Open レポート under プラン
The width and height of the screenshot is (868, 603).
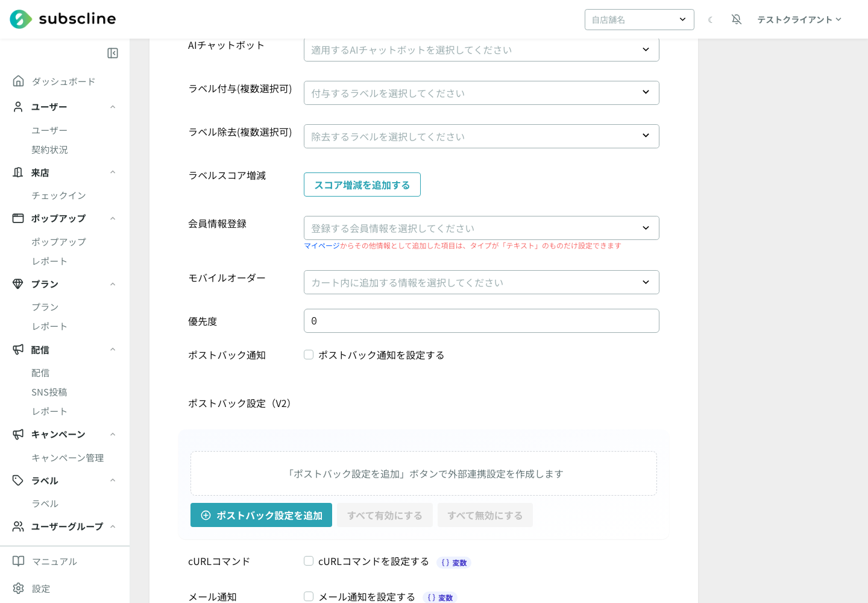click(x=49, y=326)
